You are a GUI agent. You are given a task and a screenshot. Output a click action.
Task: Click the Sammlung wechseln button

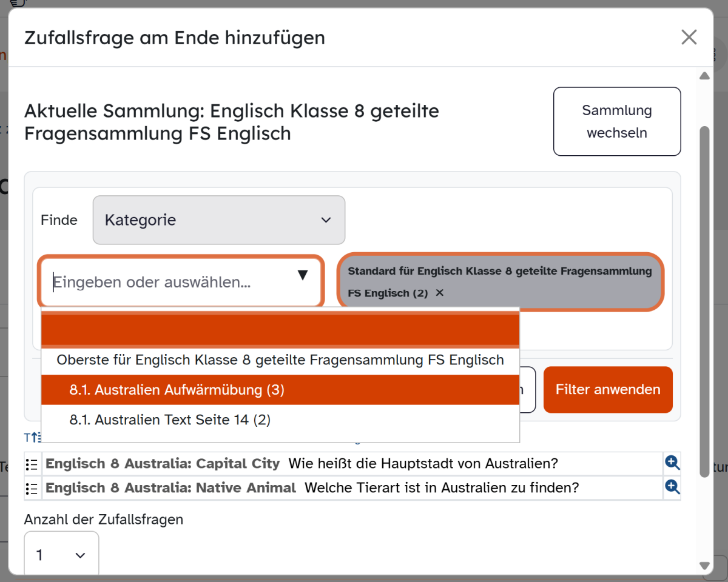tap(616, 122)
